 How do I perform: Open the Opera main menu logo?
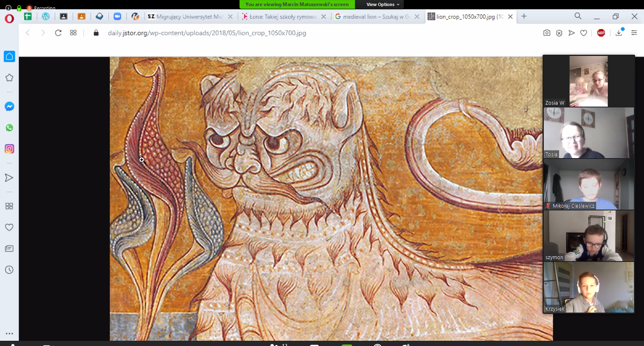[9, 19]
